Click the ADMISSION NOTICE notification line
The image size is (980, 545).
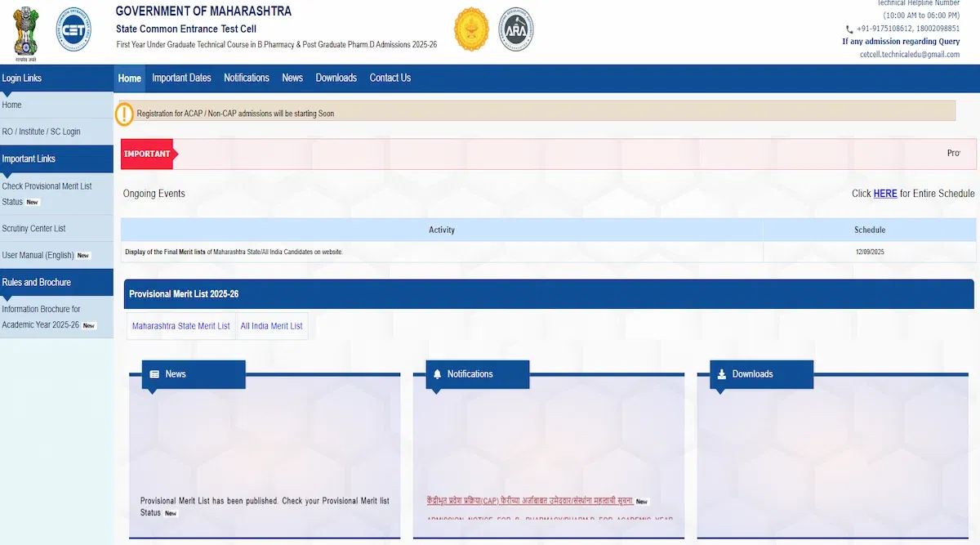549,518
